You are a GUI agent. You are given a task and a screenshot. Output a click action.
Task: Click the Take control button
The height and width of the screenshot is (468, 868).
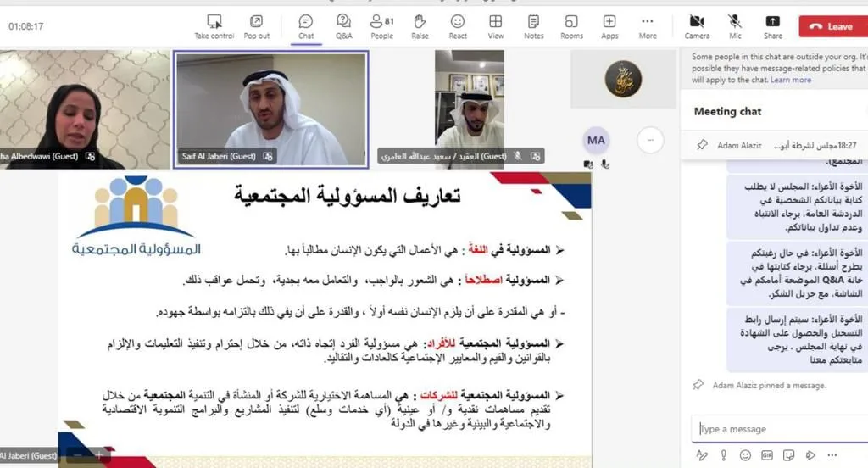tap(214, 25)
